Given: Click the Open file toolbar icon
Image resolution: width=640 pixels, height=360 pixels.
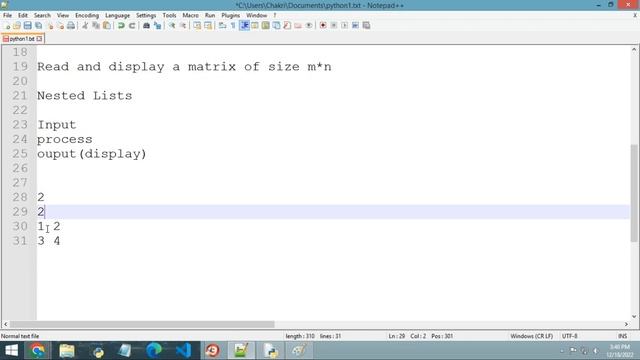Looking at the screenshot, I should coord(17,26).
